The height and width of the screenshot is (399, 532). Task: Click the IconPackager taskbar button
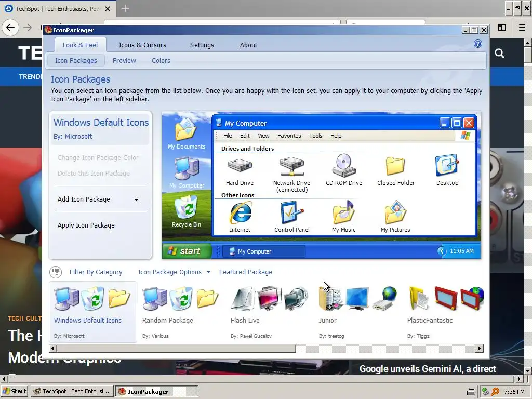pos(156,391)
